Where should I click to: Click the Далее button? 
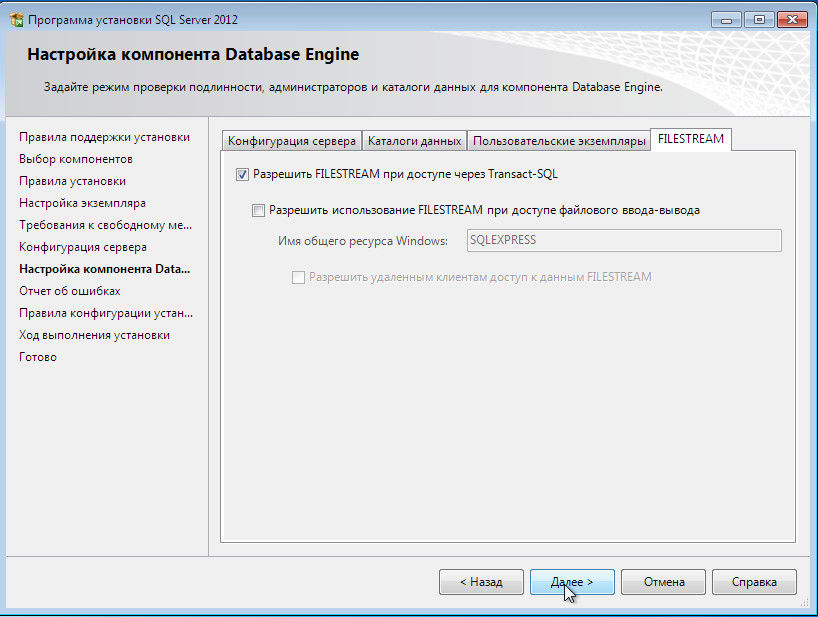pos(572,582)
